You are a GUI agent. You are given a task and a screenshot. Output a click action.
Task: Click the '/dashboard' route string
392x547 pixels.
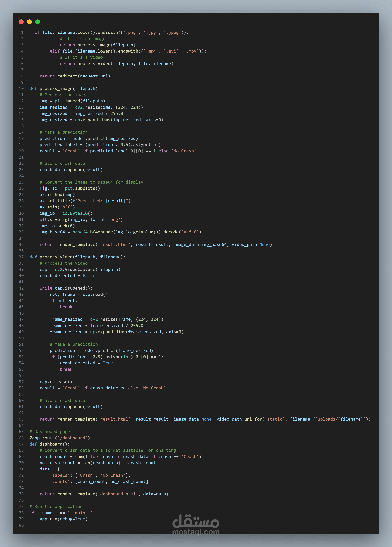(x=72, y=438)
